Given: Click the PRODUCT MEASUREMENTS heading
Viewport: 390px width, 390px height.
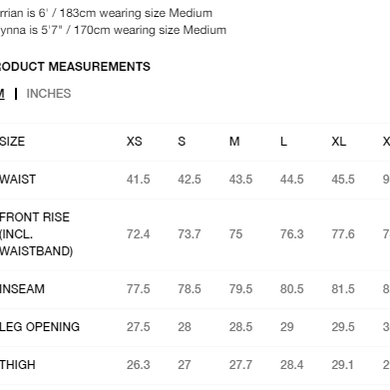Looking at the screenshot, I should pos(75,67).
